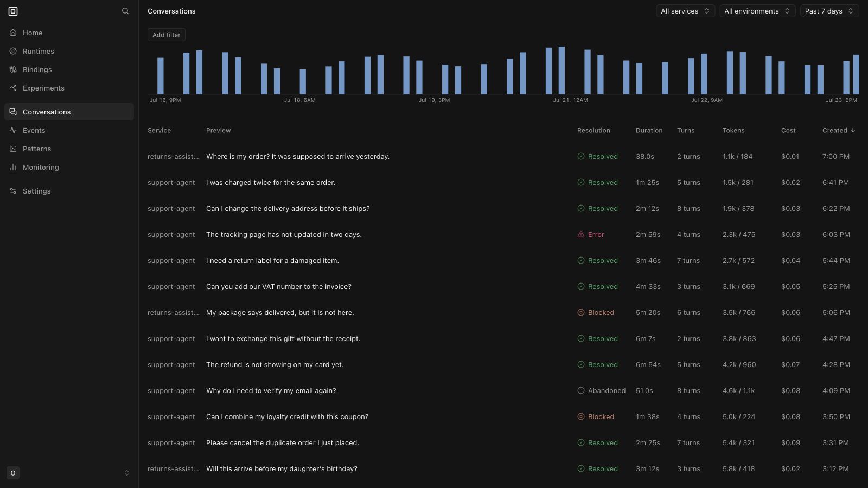The width and height of the screenshot is (868, 488).
Task: Expand the account switcher chevron at bottom
Action: pyautogui.click(x=127, y=473)
